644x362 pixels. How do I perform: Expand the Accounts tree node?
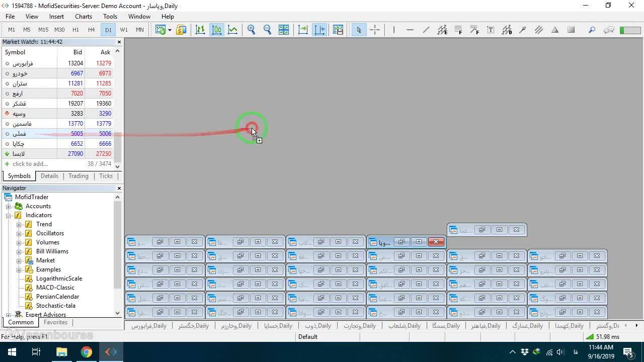(9, 206)
